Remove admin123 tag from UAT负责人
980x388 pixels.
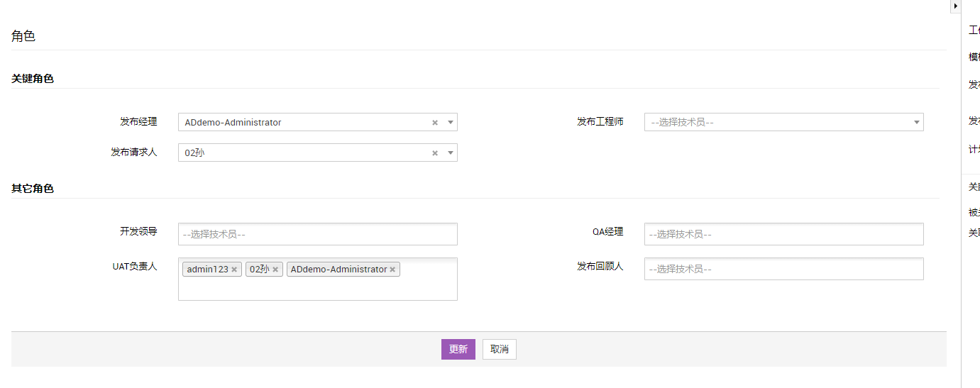pos(234,270)
